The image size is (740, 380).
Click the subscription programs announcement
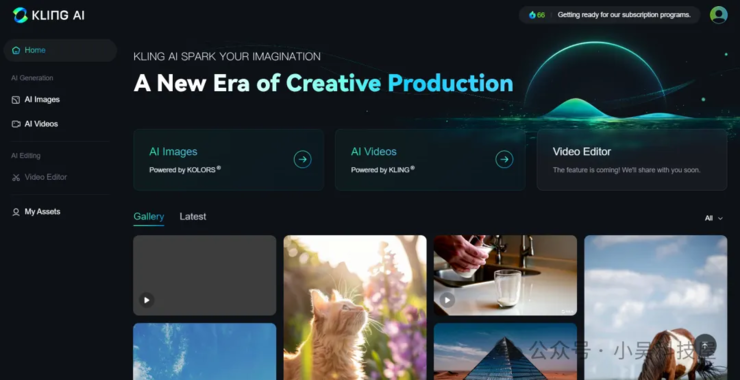pos(623,15)
